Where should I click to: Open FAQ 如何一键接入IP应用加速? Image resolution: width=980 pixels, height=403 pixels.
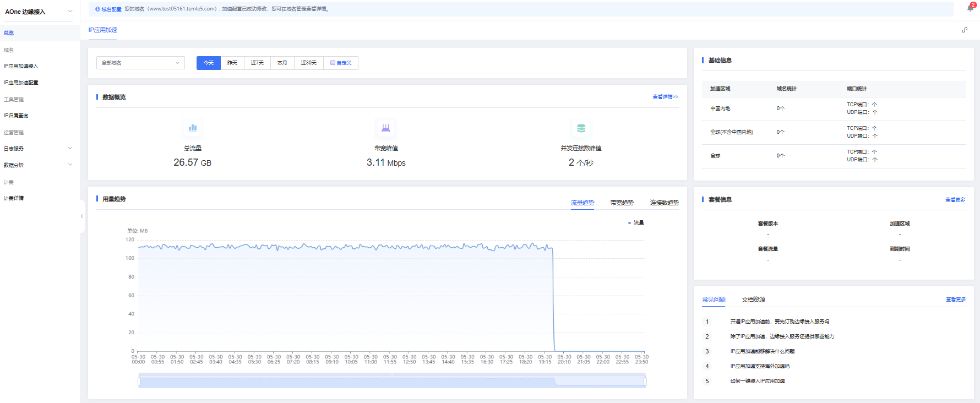(758, 381)
